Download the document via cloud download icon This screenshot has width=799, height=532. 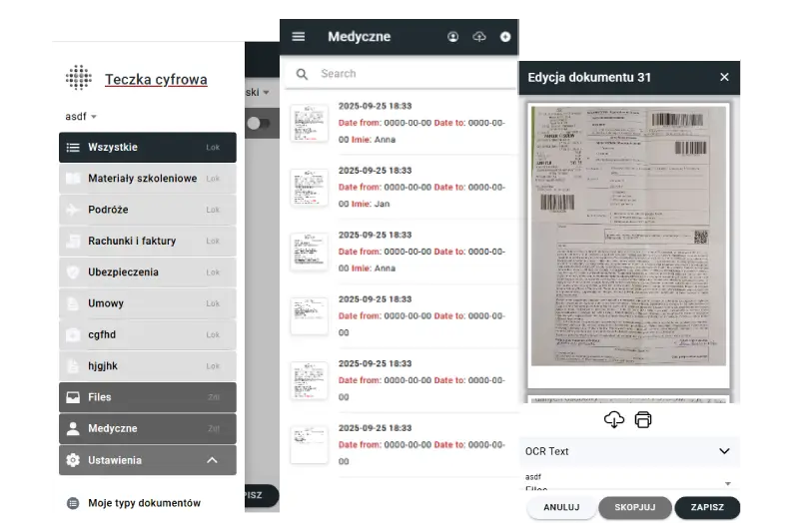click(x=614, y=419)
